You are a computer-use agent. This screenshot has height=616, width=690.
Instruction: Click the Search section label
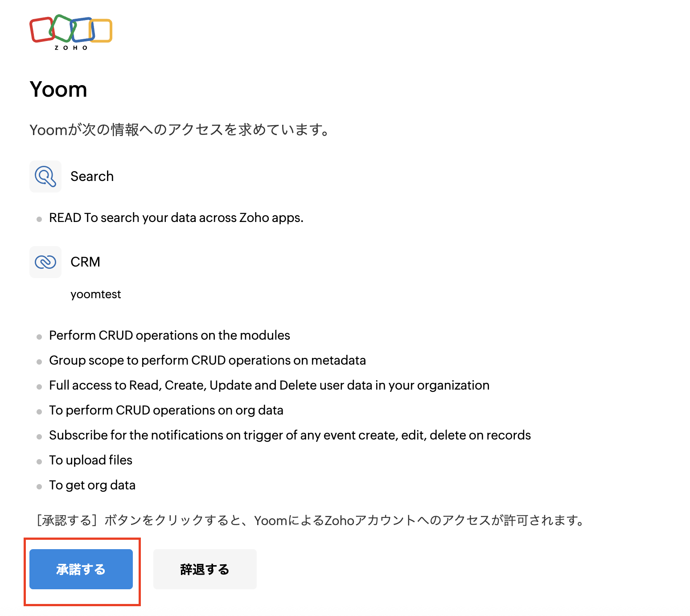click(x=92, y=177)
